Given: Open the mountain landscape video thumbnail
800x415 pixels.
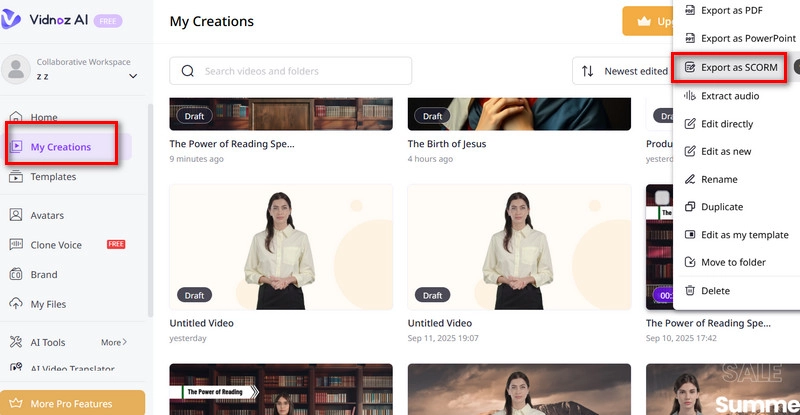Looking at the screenshot, I should point(519,389).
